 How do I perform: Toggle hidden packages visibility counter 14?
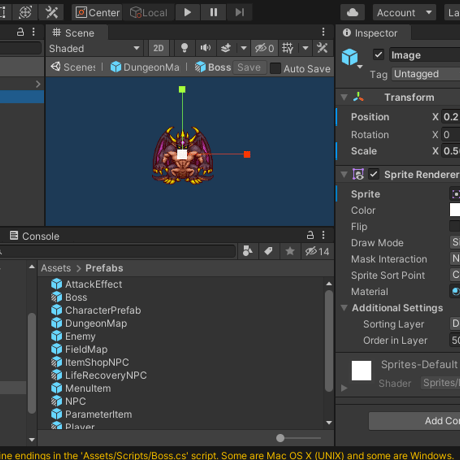[x=317, y=251]
